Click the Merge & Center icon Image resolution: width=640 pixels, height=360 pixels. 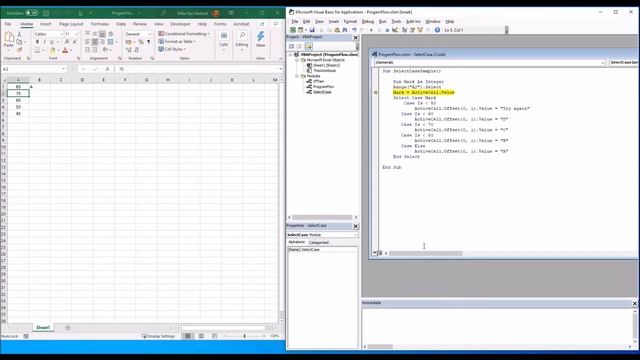point(111,42)
